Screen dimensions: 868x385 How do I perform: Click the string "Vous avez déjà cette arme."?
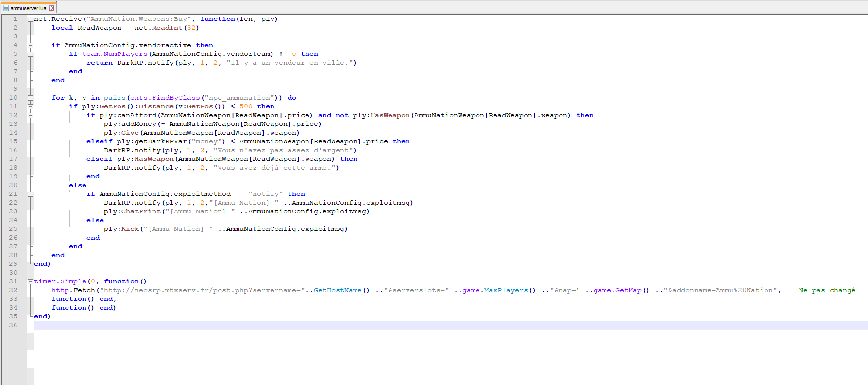click(x=274, y=168)
